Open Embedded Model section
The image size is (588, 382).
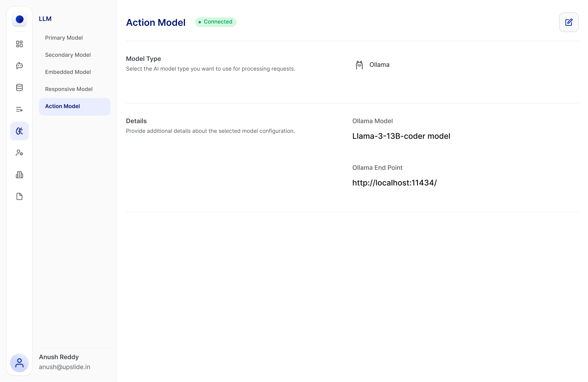point(68,72)
